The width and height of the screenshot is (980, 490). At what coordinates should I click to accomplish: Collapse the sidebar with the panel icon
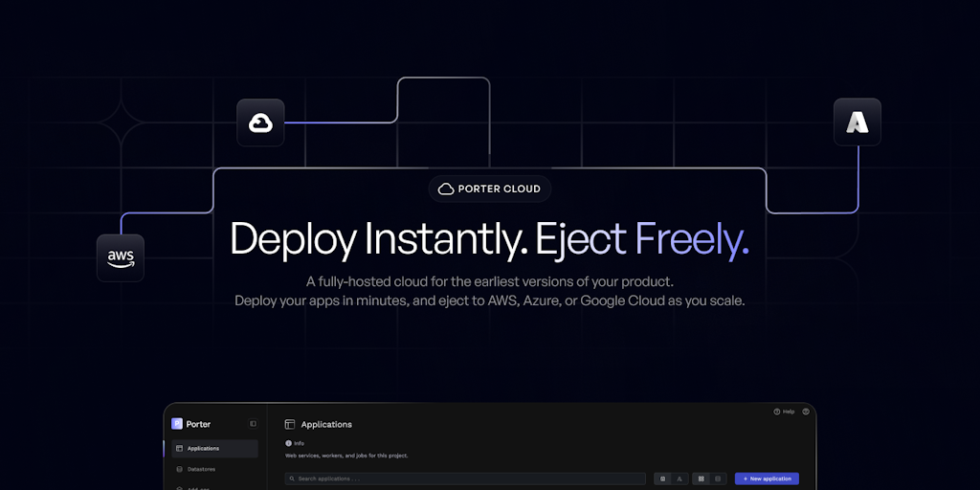click(x=253, y=424)
